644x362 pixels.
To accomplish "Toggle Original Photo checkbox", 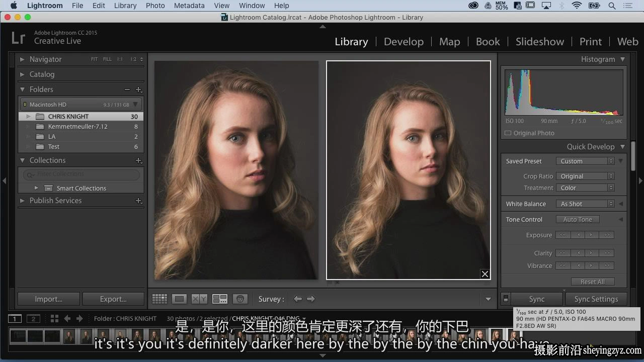I will pyautogui.click(x=508, y=133).
